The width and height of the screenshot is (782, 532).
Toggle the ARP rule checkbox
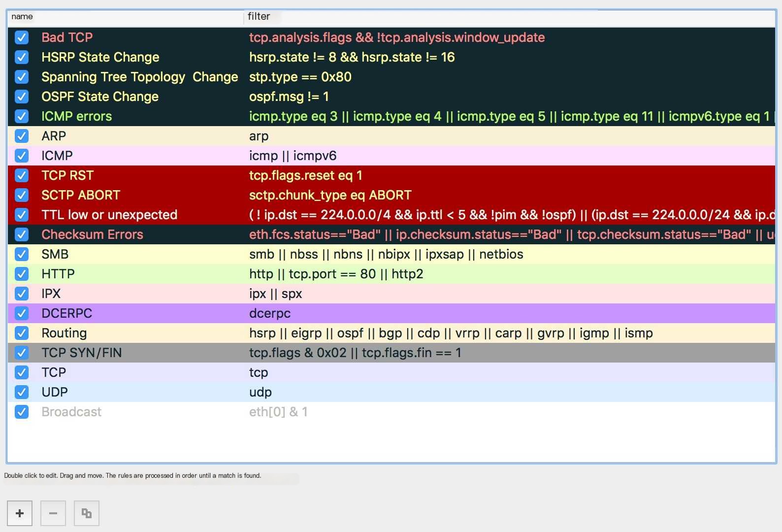(x=22, y=136)
